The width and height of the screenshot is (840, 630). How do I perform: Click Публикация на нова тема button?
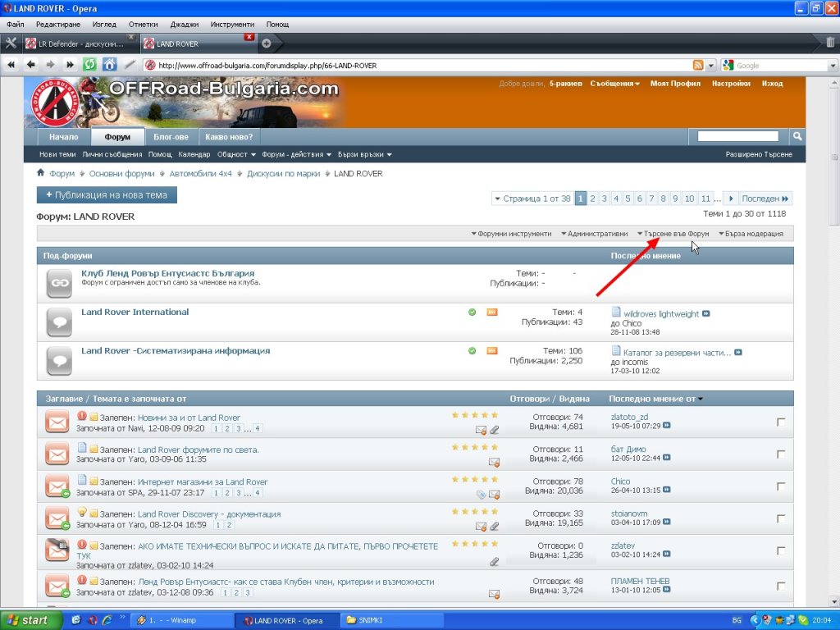point(107,195)
